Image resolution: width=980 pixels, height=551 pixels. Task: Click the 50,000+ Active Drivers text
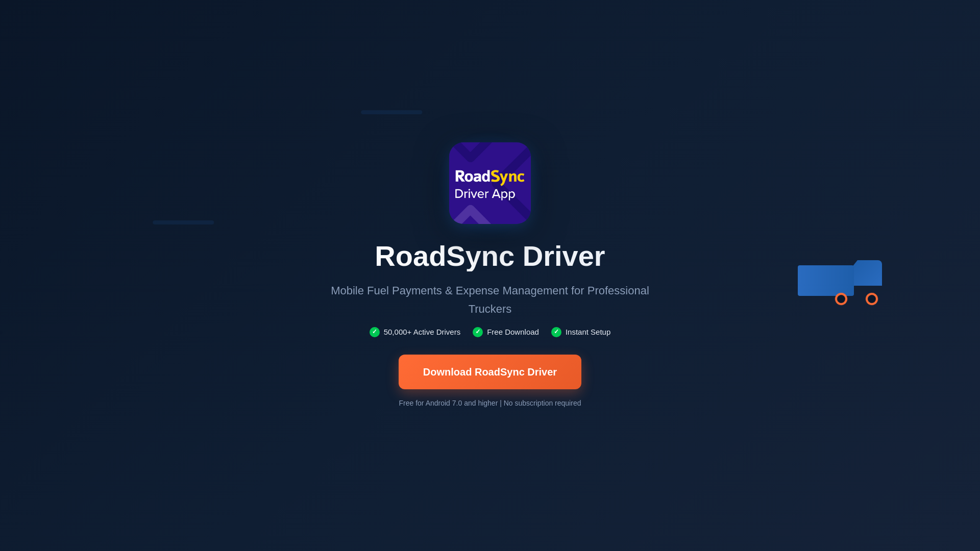click(x=422, y=332)
